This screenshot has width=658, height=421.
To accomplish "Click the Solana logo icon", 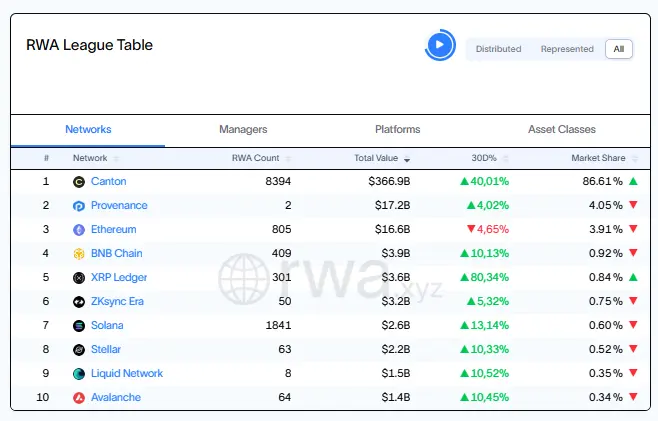I will (79, 325).
